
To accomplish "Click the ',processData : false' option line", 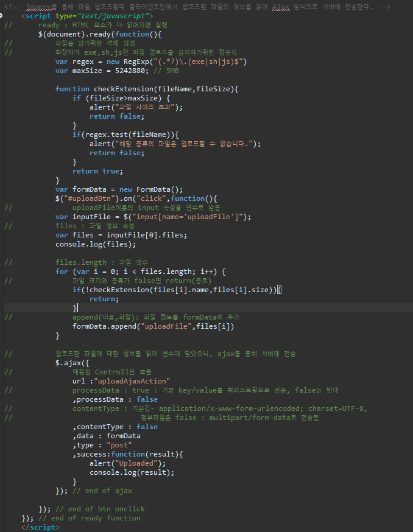I will coord(115,400).
